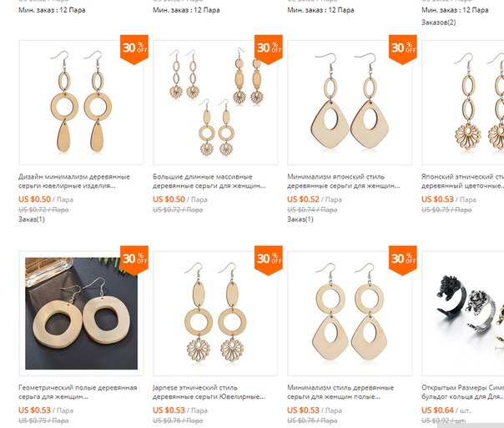Open Открытым Размеры бульдог кольца link
Screen dimensions: 504x428
coord(462,392)
